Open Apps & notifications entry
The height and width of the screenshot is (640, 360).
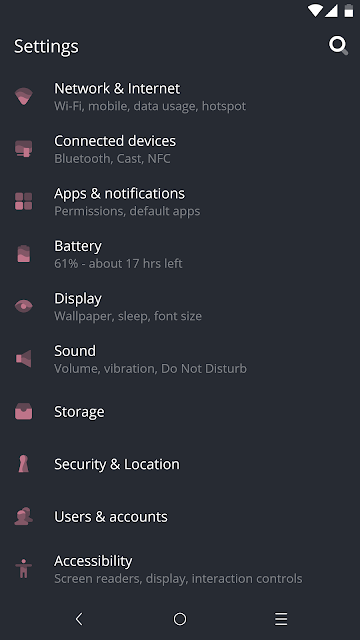click(180, 202)
